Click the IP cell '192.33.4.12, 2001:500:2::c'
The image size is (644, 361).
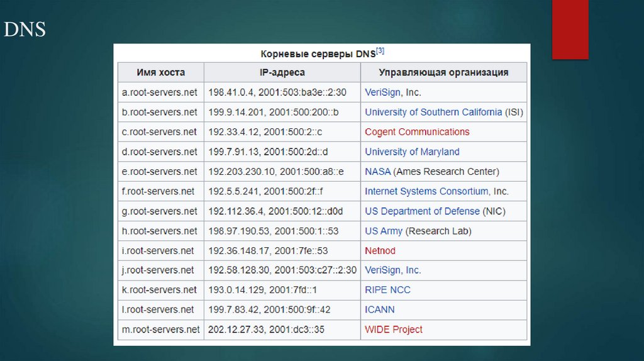(282, 132)
